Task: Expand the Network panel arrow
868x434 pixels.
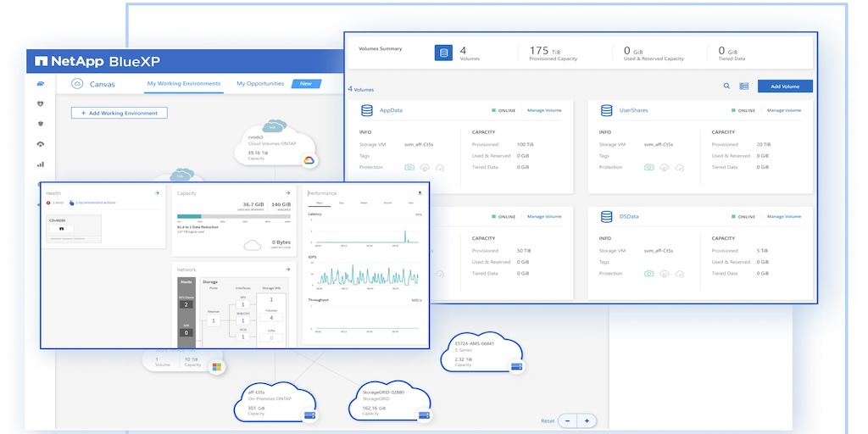Action: pyautogui.click(x=288, y=269)
